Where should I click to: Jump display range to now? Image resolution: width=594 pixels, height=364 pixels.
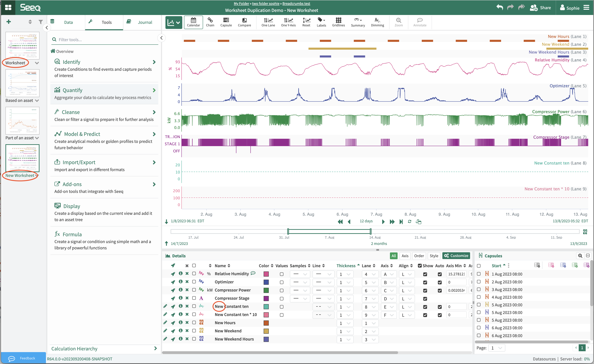click(x=401, y=222)
